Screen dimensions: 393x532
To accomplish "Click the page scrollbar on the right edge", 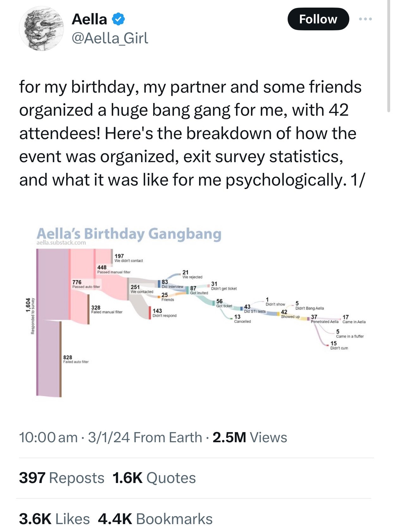I will coord(389,56).
